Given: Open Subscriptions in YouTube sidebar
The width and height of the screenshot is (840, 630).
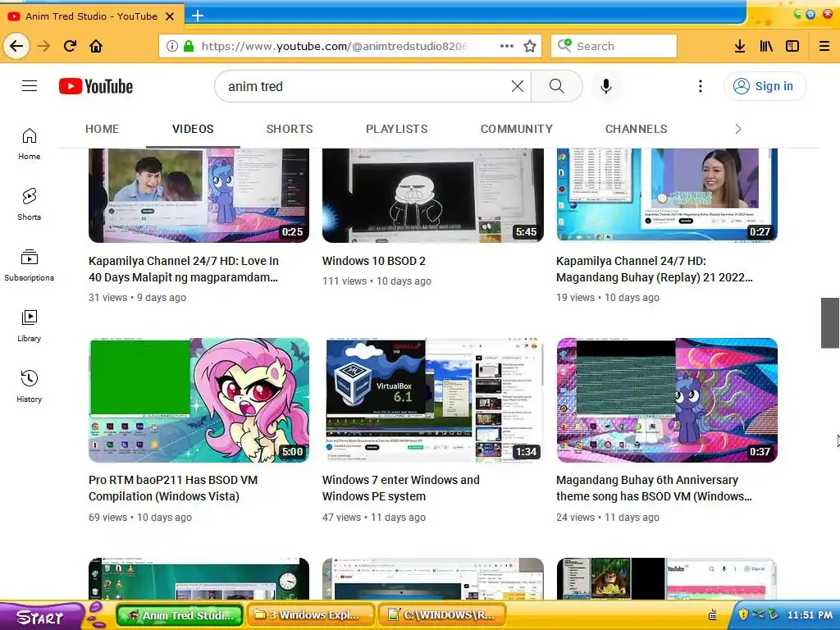Looking at the screenshot, I should coord(29,265).
